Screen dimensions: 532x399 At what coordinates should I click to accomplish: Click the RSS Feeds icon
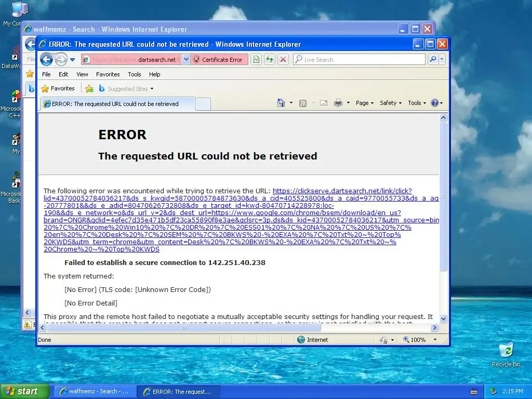coord(303,103)
